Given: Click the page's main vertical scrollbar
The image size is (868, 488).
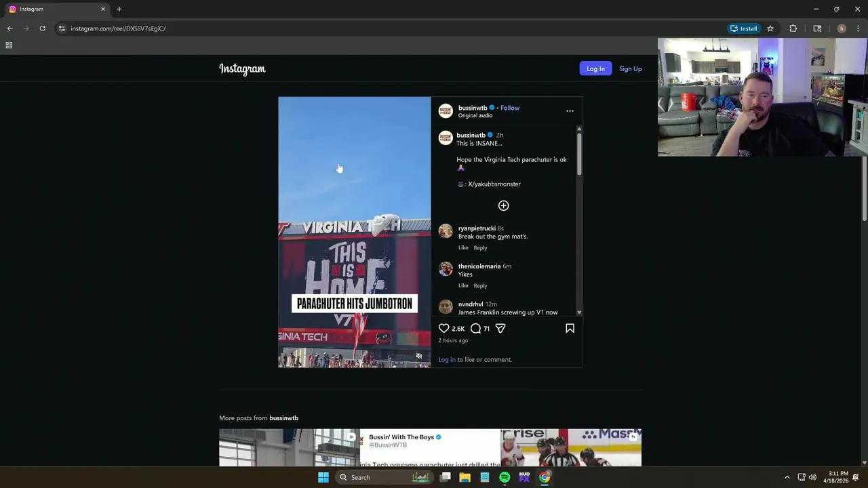Looking at the screenshot, I should [x=864, y=190].
